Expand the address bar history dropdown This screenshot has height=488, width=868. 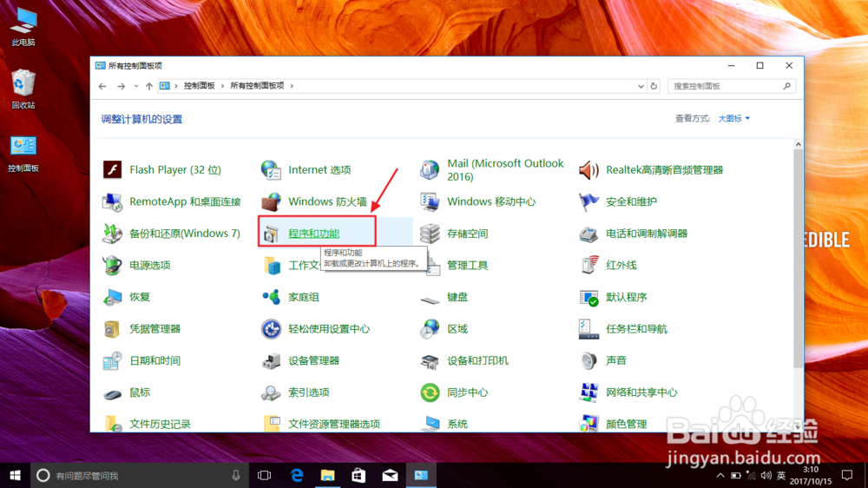pos(641,87)
